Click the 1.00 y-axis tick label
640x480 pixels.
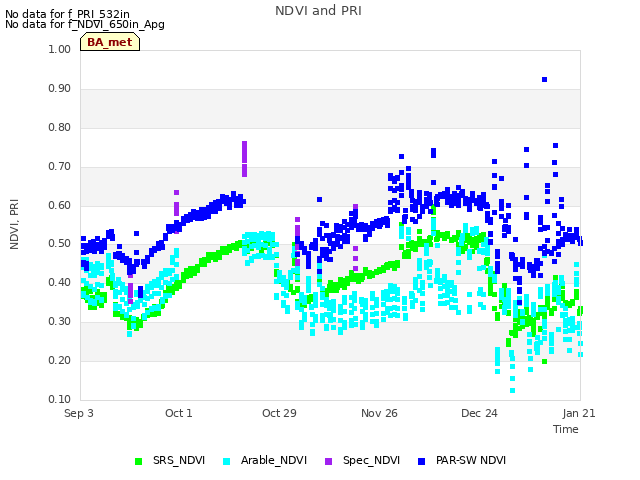[x=60, y=49]
